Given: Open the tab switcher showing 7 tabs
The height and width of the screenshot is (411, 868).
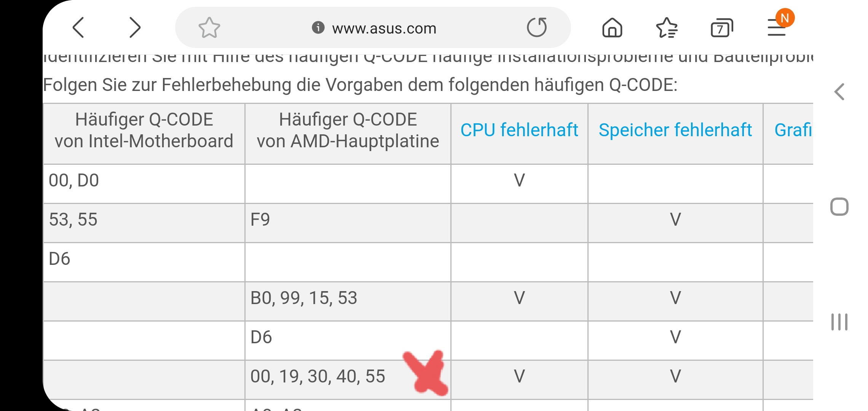Looking at the screenshot, I should coord(721,28).
